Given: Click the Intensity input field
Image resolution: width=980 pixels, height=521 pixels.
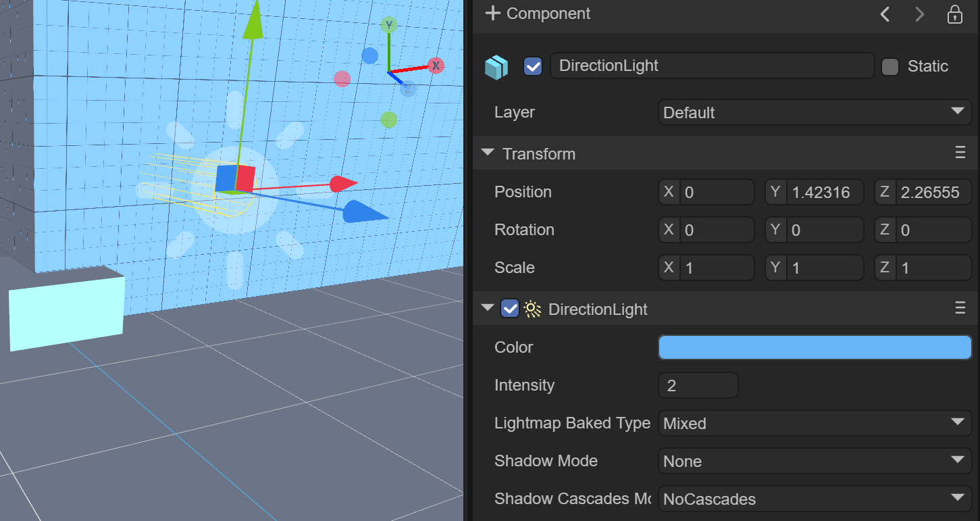Looking at the screenshot, I should [x=698, y=385].
